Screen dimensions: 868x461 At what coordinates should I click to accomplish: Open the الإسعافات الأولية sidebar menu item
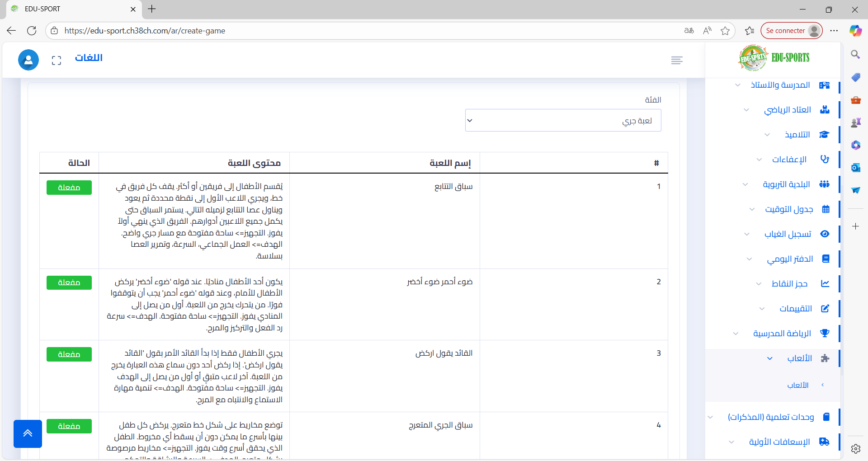[x=779, y=442]
